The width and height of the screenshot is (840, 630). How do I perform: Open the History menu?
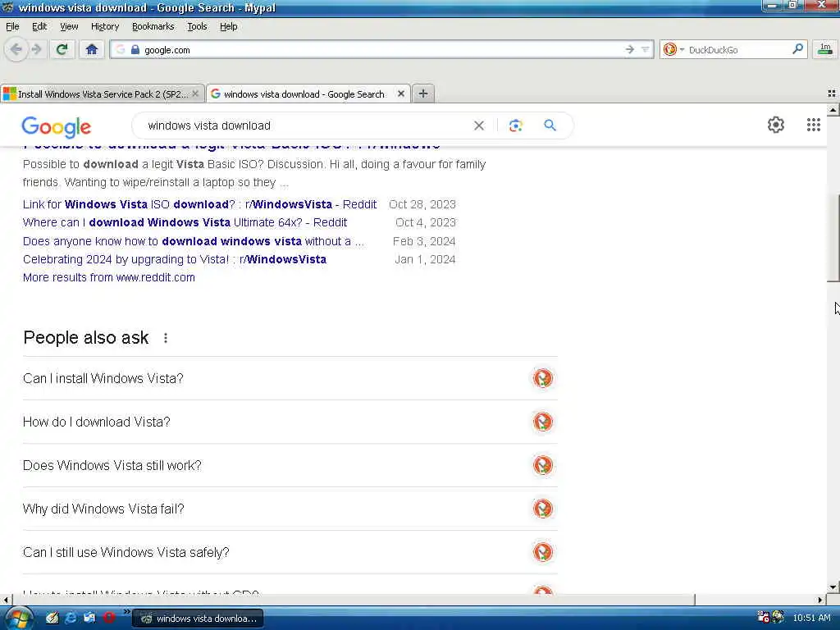(x=104, y=26)
